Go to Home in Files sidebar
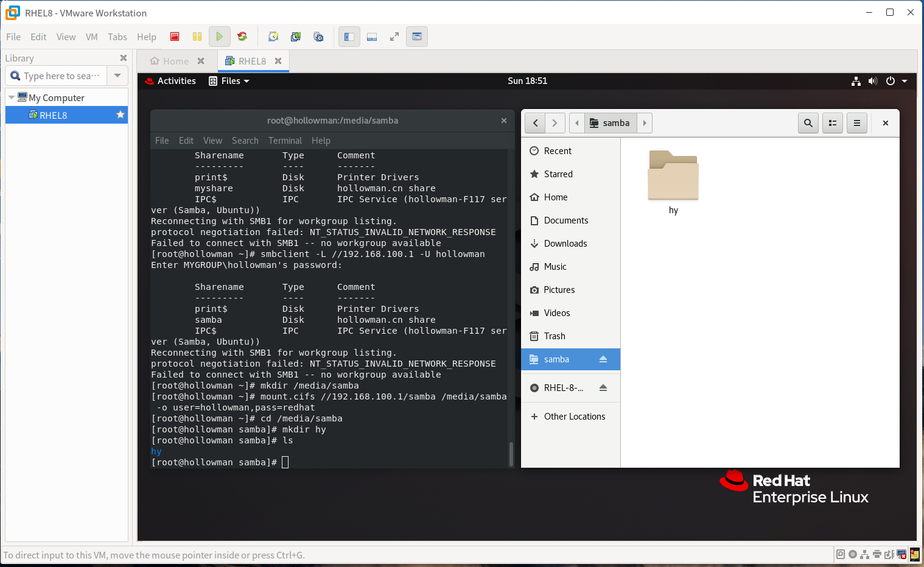Screen dimensions: 924x567 pos(570,197)
